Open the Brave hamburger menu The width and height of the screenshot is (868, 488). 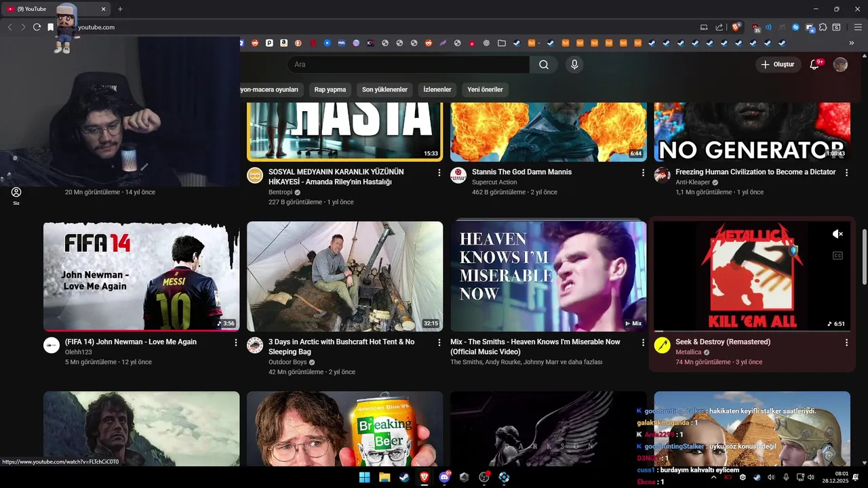coord(858,27)
